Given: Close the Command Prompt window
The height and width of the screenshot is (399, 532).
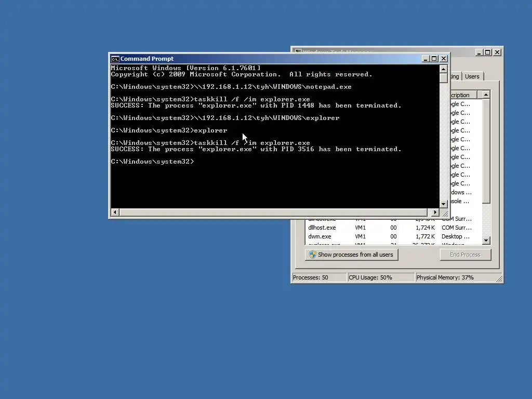Looking at the screenshot, I should (x=444, y=59).
